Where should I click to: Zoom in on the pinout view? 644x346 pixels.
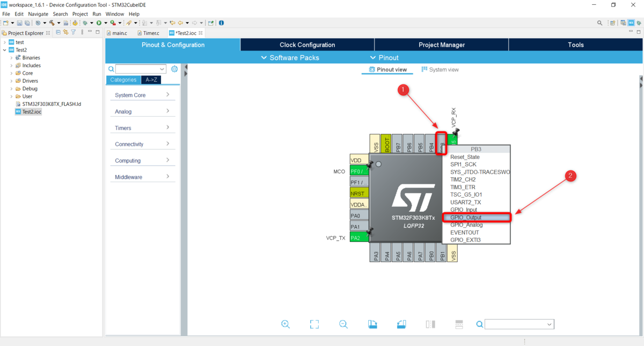(x=286, y=324)
